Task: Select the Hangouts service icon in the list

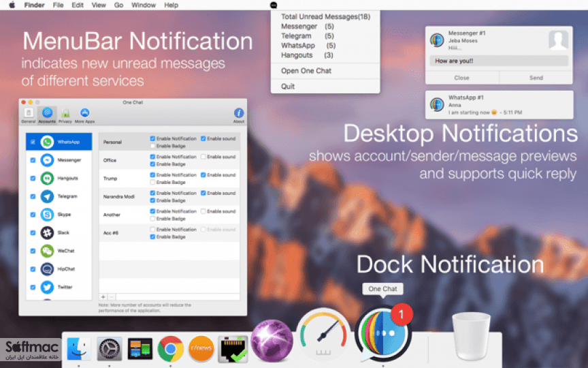Action: 47,178
